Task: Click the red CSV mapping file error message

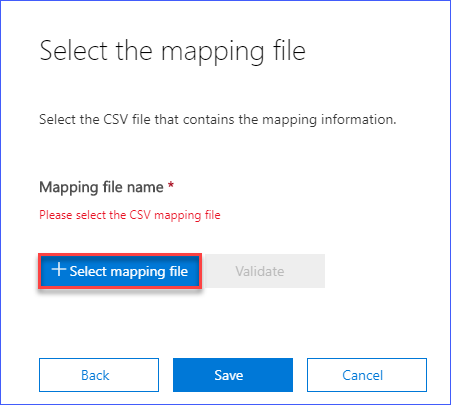Action: click(130, 215)
